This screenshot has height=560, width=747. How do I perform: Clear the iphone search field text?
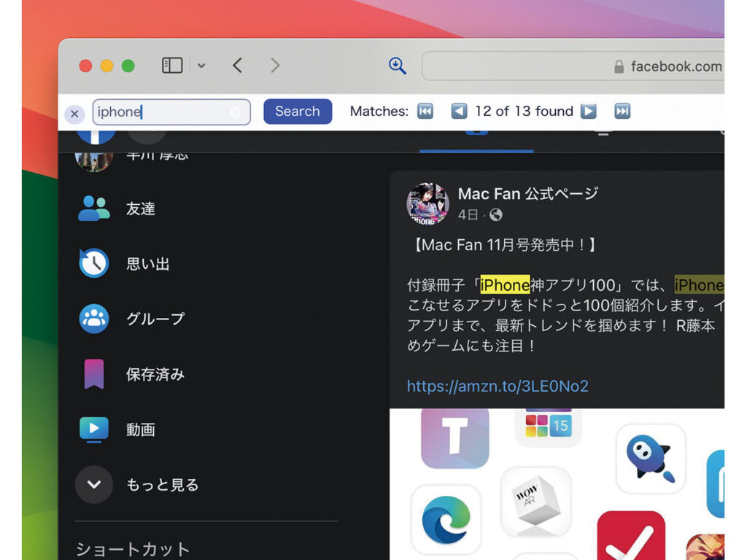point(236,112)
